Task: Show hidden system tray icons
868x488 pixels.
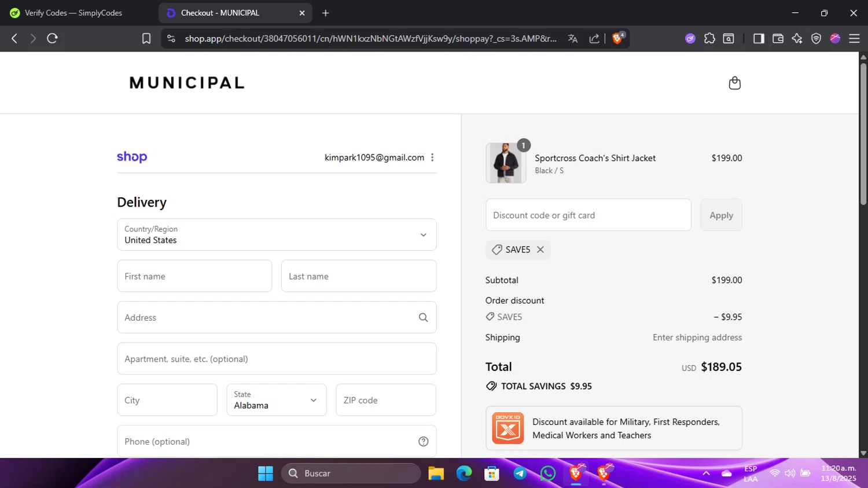Action: (x=706, y=474)
